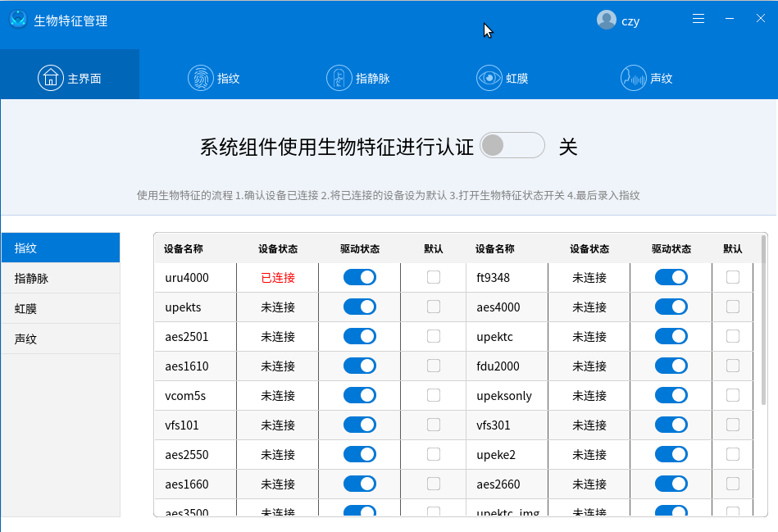The height and width of the screenshot is (532, 778).
Task: Toggle driver switch for vcom5s
Action: 360,395
